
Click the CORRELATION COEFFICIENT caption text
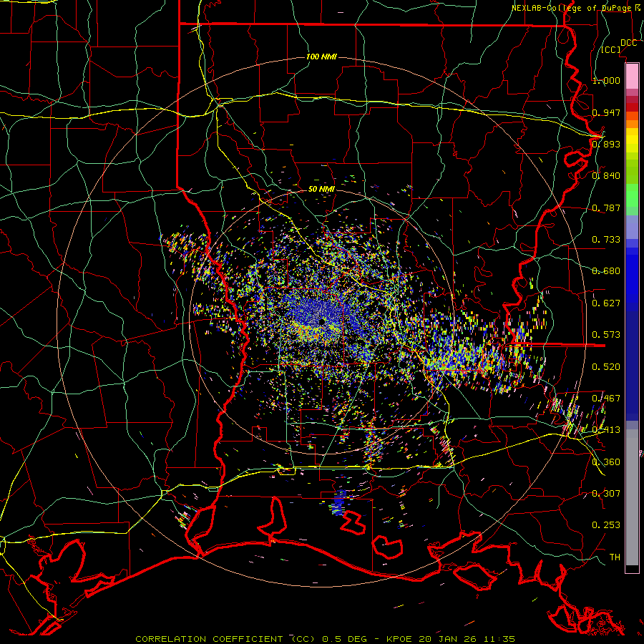tap(209, 639)
